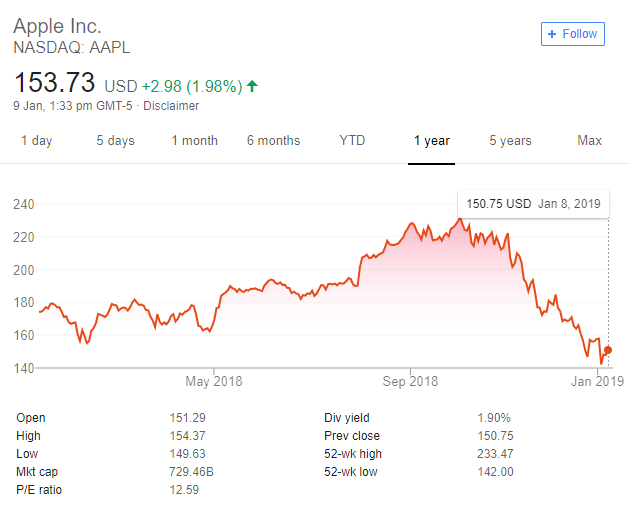628x512 pixels.
Task: Click the 150.75 USD chart tooltip
Action: pyautogui.click(x=533, y=204)
